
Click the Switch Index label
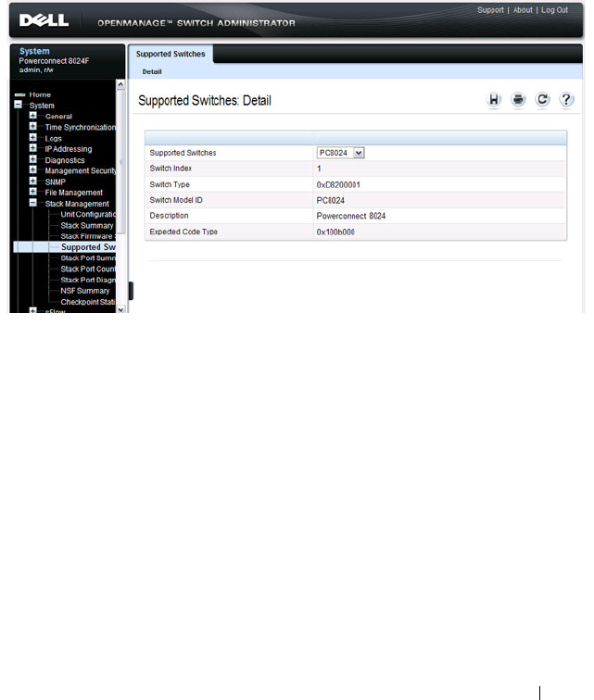(171, 169)
